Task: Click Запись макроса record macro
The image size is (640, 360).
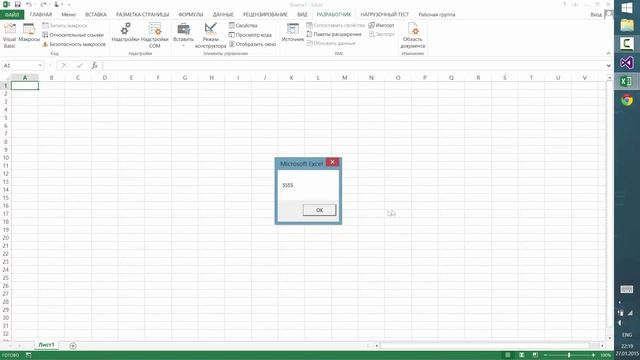Action: (x=65, y=25)
